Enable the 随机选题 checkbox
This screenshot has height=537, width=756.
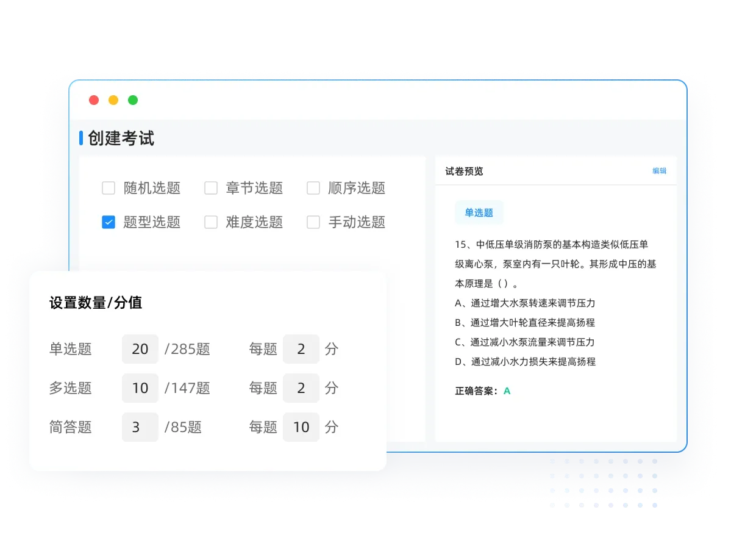[109, 188]
